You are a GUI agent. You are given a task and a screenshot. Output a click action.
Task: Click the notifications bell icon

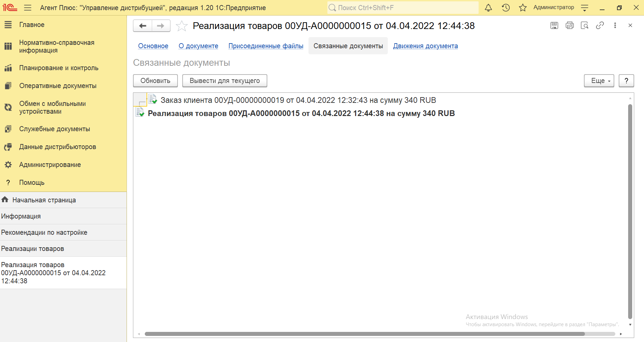point(488,8)
